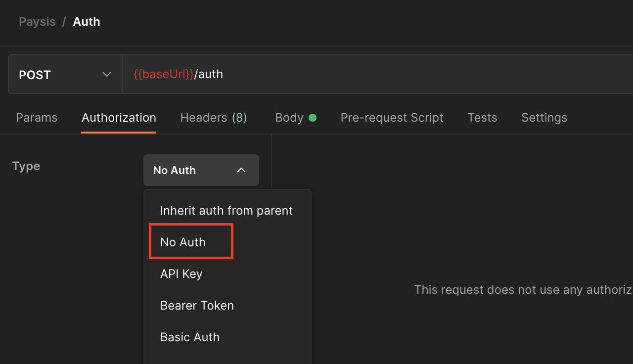The width and height of the screenshot is (633, 364).
Task: Expand the POST method dropdown
Action: pos(64,74)
